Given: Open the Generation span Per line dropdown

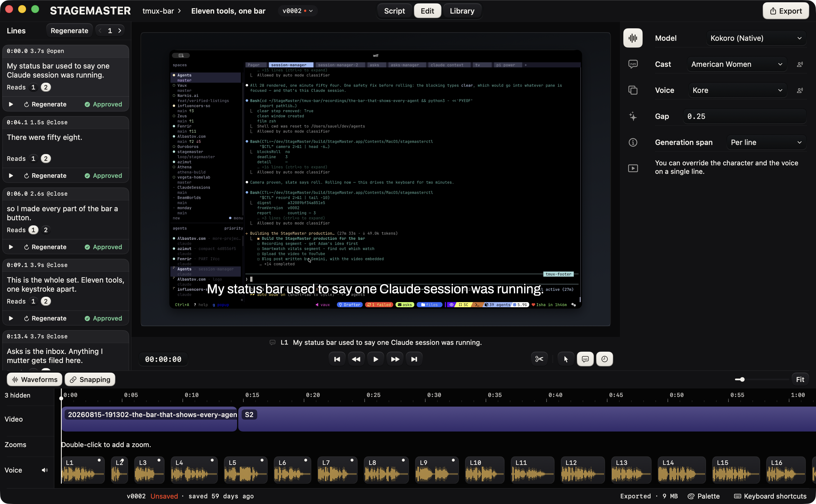Looking at the screenshot, I should (766, 142).
